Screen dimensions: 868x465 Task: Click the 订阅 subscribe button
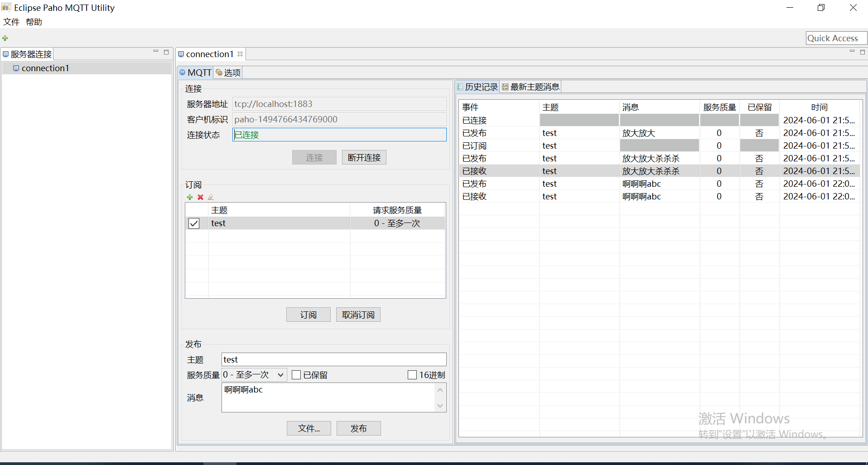pos(309,315)
